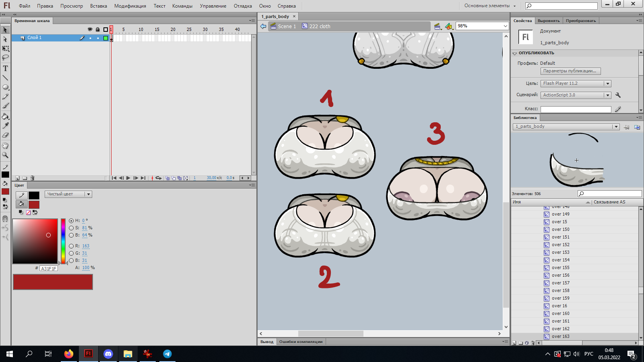
Task: Open the Цель Flash Player 11.2 dropdown
Action: (x=576, y=84)
